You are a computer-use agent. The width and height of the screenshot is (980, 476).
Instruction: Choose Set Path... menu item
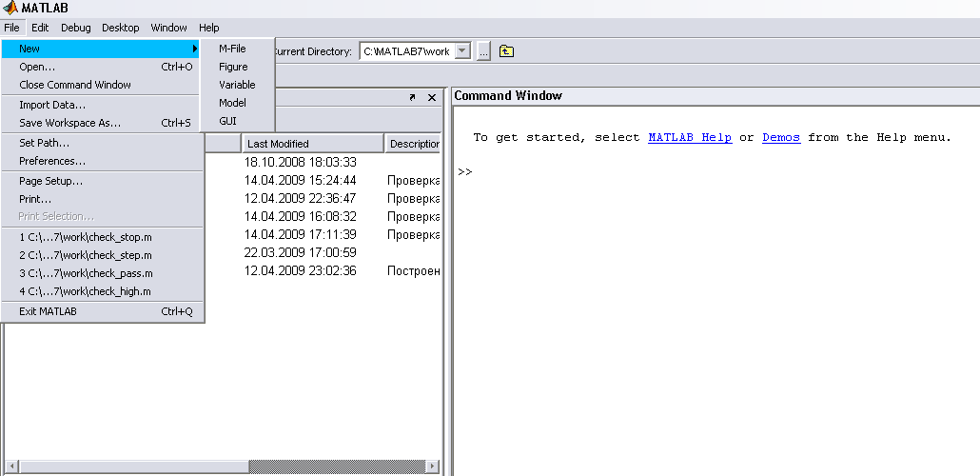(103, 143)
